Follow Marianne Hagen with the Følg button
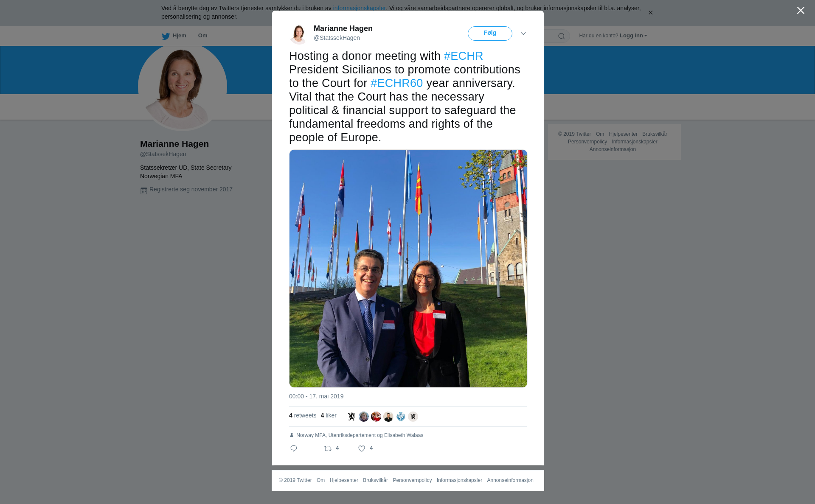The height and width of the screenshot is (504, 815). (490, 34)
